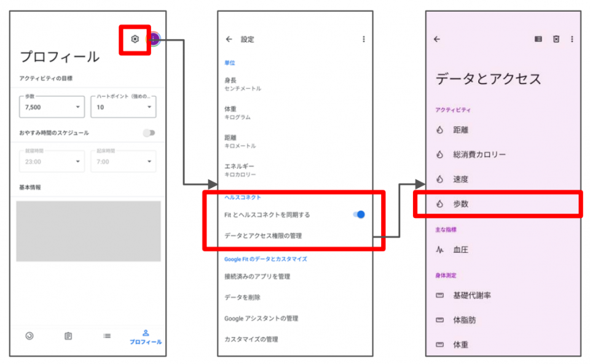This screenshot has height=364, width=590.
Task: Toggle おやすみ時間のスケジュール switch
Action: pyautogui.click(x=149, y=133)
